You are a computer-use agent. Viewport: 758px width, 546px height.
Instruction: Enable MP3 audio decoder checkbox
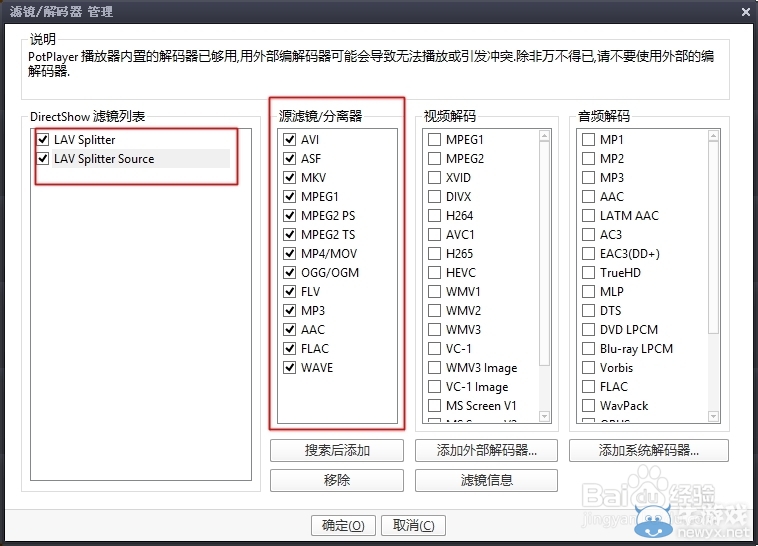coord(588,177)
